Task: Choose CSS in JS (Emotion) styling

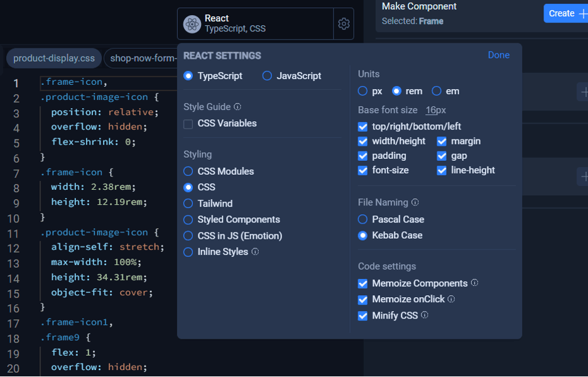Action: click(232, 236)
